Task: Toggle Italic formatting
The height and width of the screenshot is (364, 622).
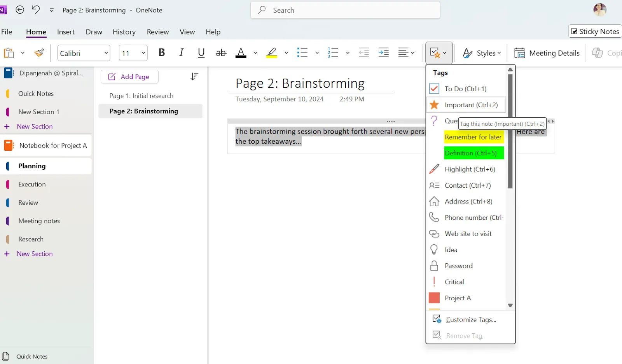Action: (x=181, y=52)
